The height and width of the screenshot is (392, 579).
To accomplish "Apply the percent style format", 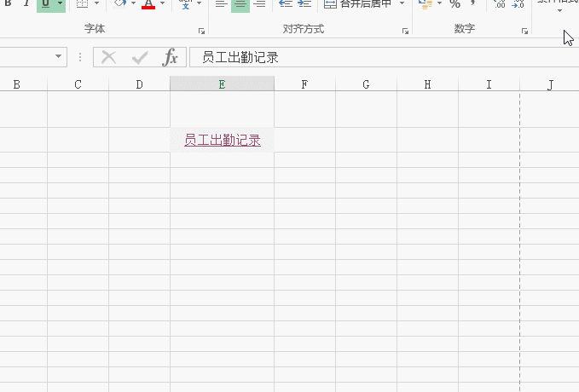I will [x=455, y=4].
